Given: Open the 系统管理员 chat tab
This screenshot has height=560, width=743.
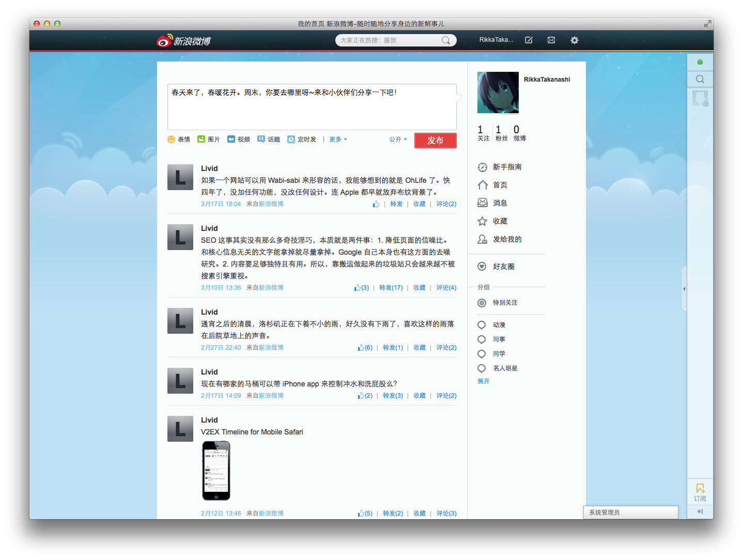Looking at the screenshot, I should pyautogui.click(x=630, y=512).
